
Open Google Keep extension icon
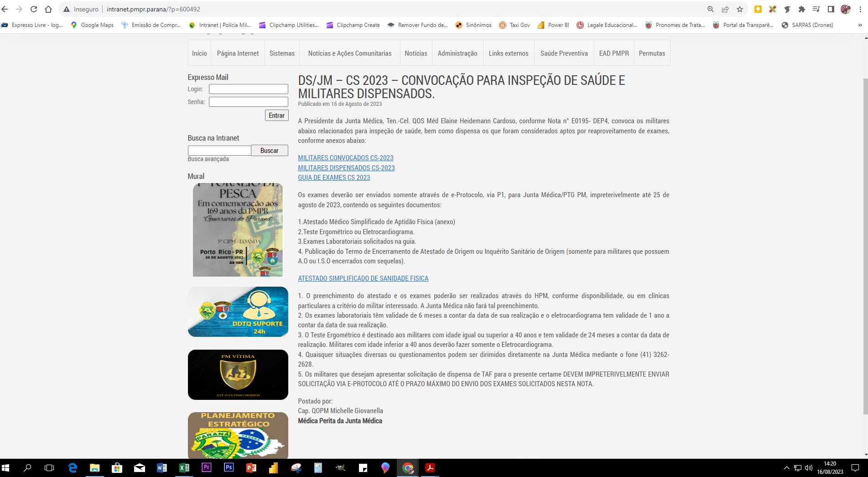pyautogui.click(x=758, y=9)
